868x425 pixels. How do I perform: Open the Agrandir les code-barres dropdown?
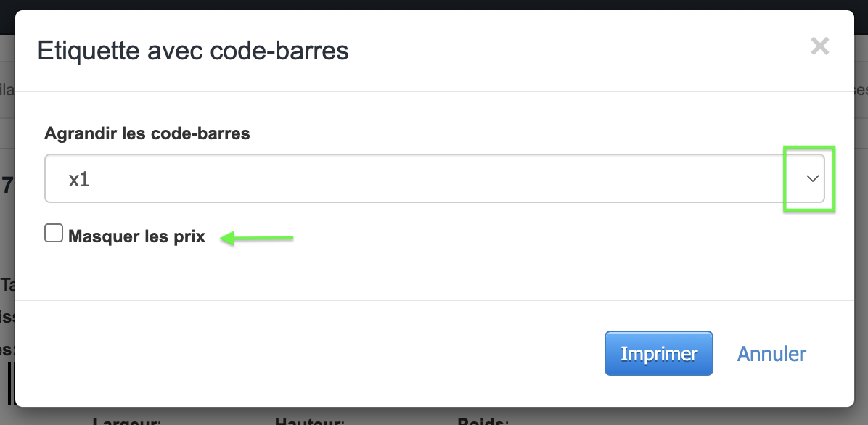[x=434, y=178]
